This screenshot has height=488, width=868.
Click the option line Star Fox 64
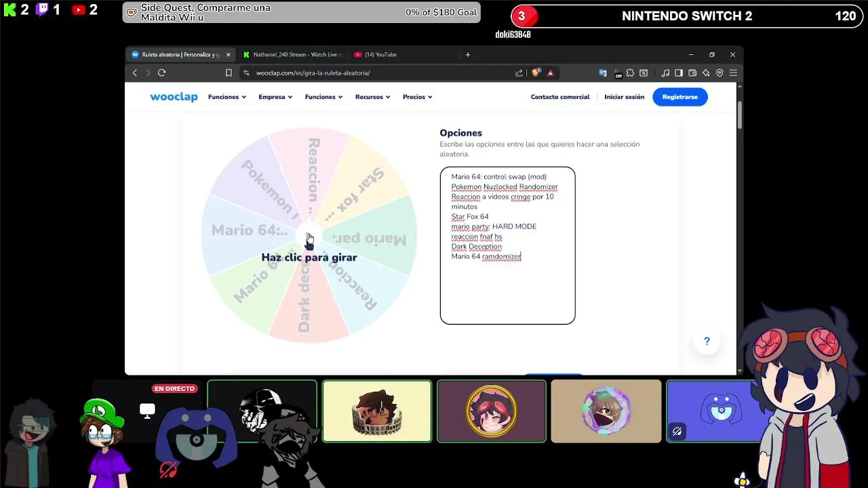click(x=470, y=216)
